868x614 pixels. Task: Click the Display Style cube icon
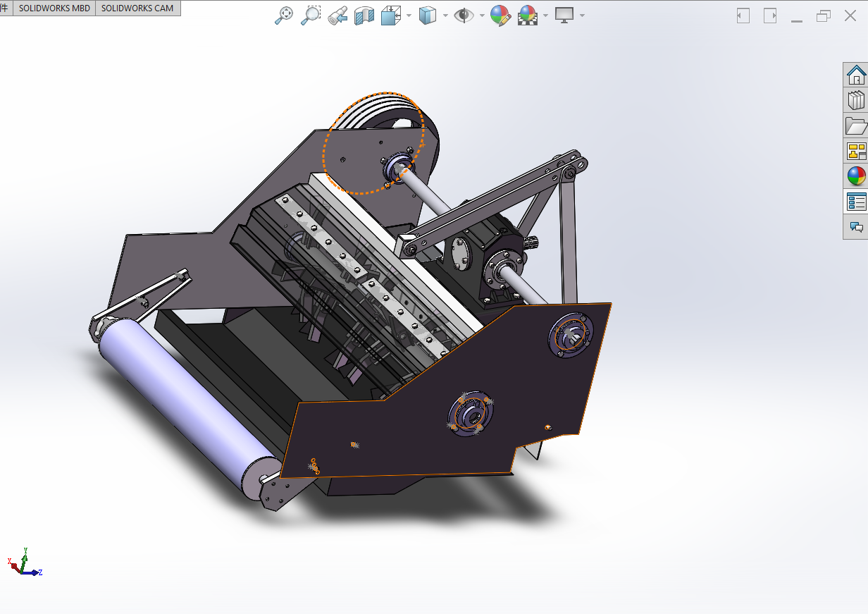point(427,16)
